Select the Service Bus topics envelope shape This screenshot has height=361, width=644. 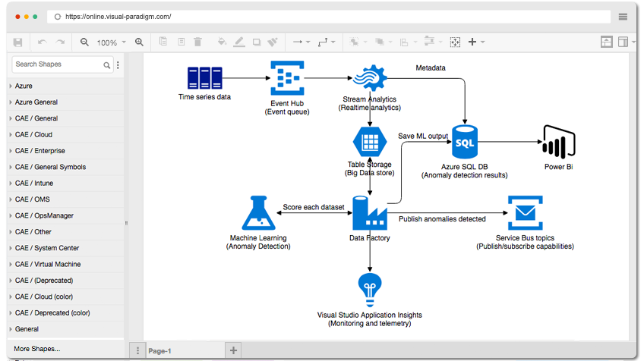click(x=526, y=213)
